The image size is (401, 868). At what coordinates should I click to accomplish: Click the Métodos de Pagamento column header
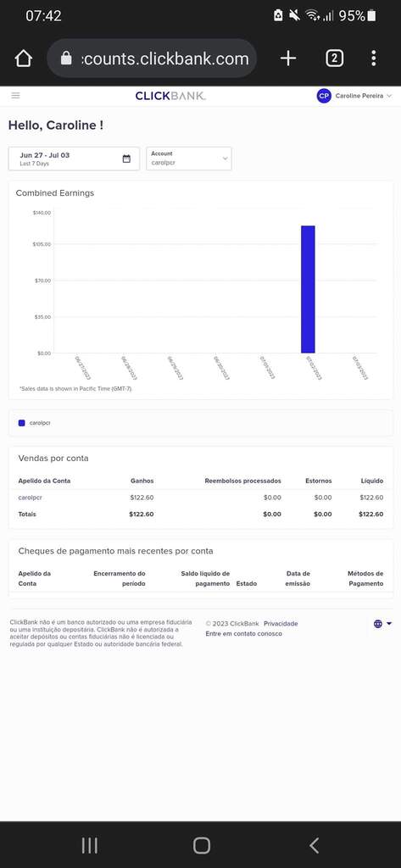(x=365, y=578)
